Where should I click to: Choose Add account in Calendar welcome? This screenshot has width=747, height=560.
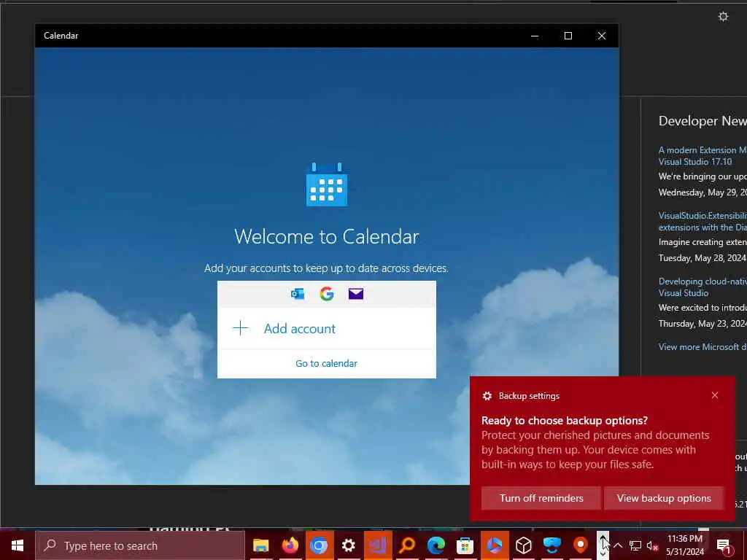(326, 329)
